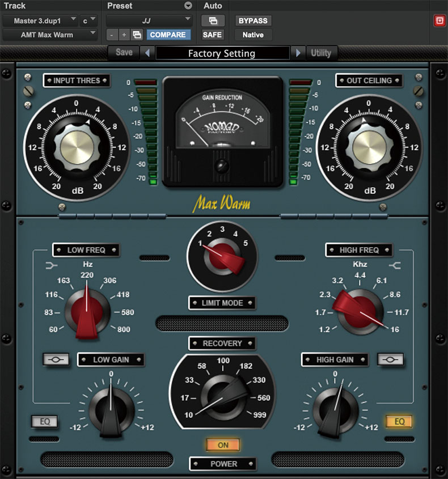Switch off the ON power button
This screenshot has width=448, height=479.
pyautogui.click(x=223, y=445)
